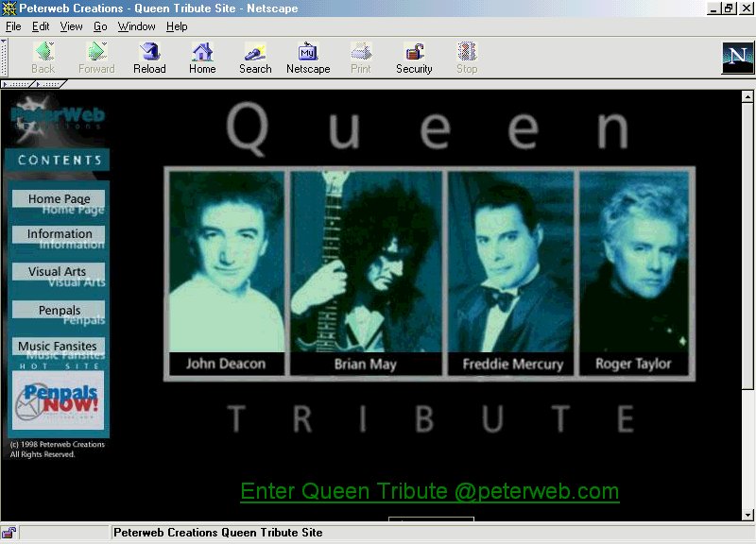The width and height of the screenshot is (756, 544).
Task: Click the Netscape title bar application icon
Action: point(9,8)
